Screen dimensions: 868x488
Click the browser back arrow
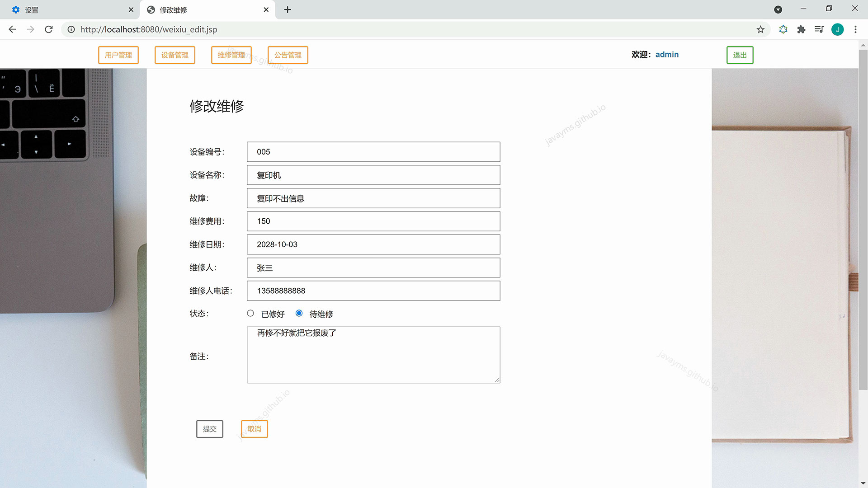tap(12, 29)
